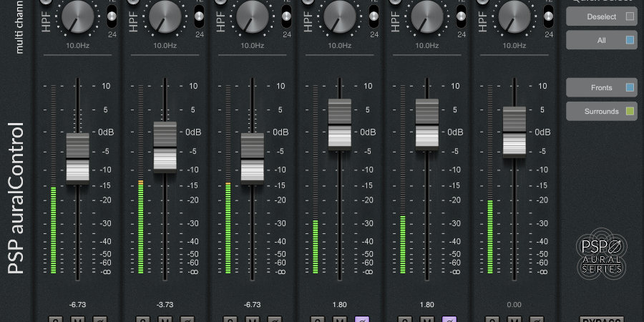The width and height of the screenshot is (644, 322).
Task: Disable the purple phase button on the fifth channel
Action: pyautogui.click(x=449, y=319)
